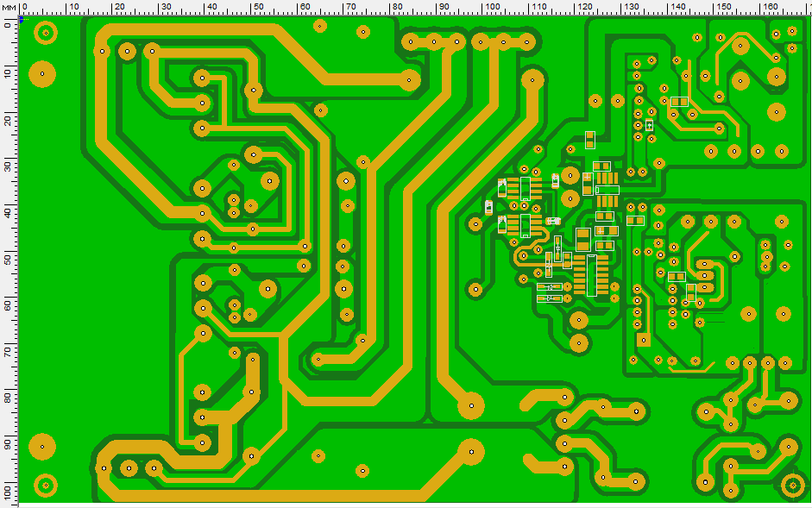Click the MM unit label in ruler corner
812x508 pixels.
8,7
